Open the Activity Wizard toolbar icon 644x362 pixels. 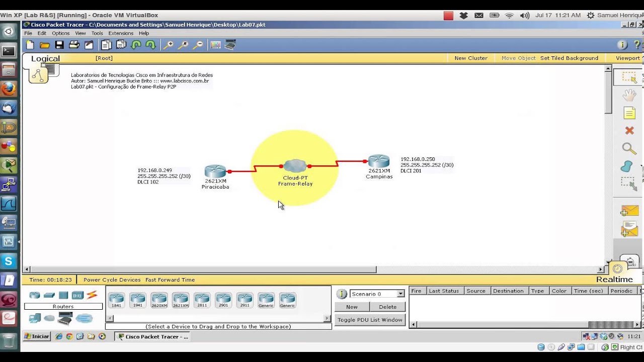point(89,45)
